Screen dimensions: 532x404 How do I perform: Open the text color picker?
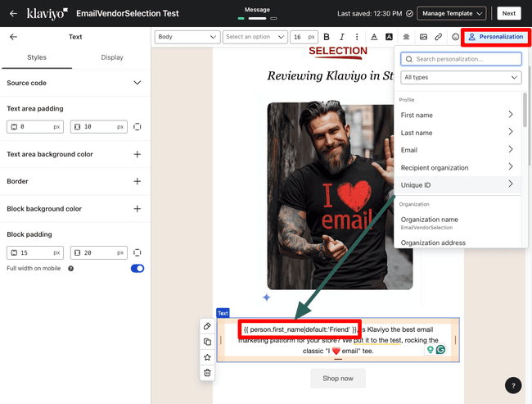click(x=374, y=37)
